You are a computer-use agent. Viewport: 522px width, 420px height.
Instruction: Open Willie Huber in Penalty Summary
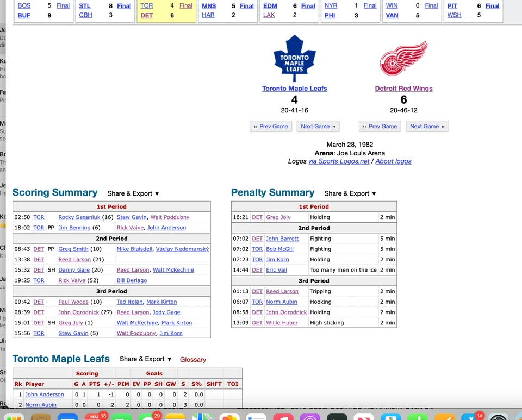tap(282, 323)
